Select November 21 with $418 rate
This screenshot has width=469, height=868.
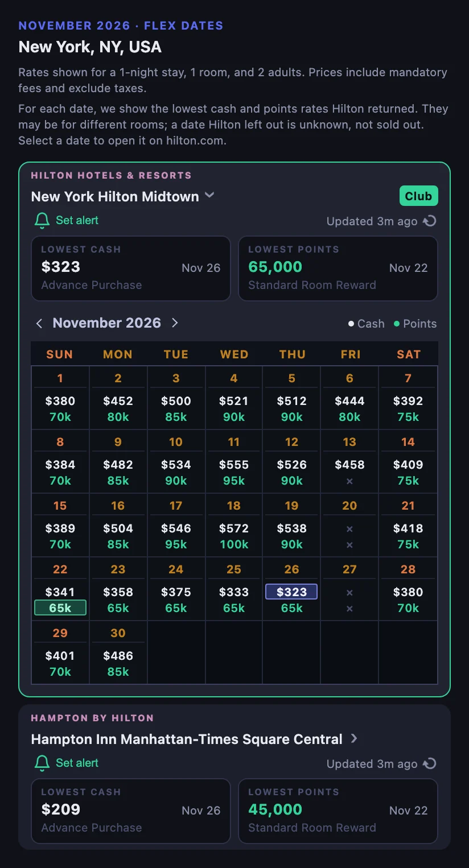pyautogui.click(x=408, y=525)
